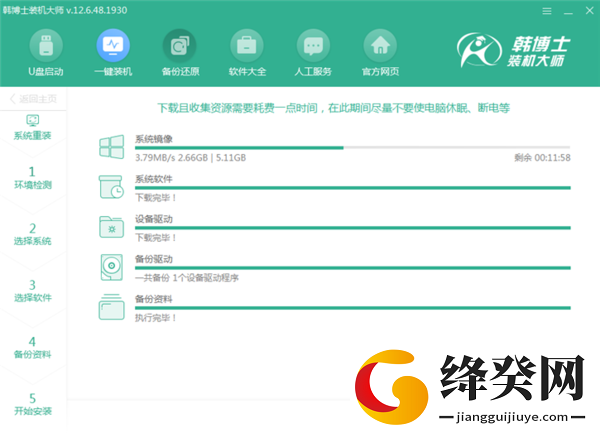The image size is (600, 433).
Task: Click the version title 韩博士装机大师 v.12.6.48.1930
Action: [65, 10]
